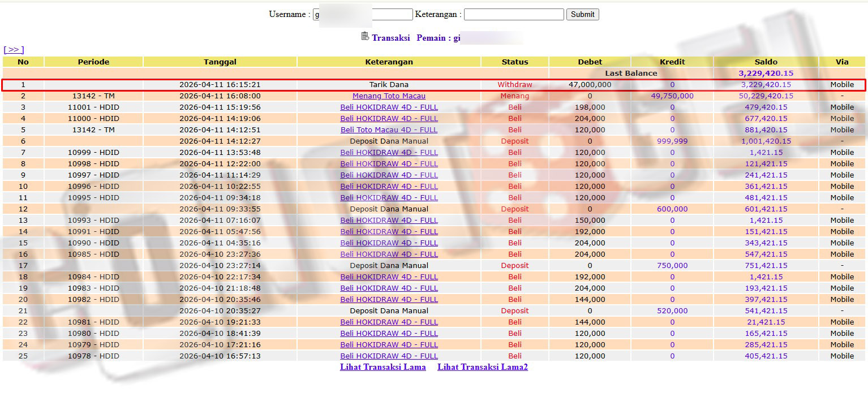This screenshot has height=393, width=868.
Task: Click the Transaksi document icon
Action: (x=365, y=37)
